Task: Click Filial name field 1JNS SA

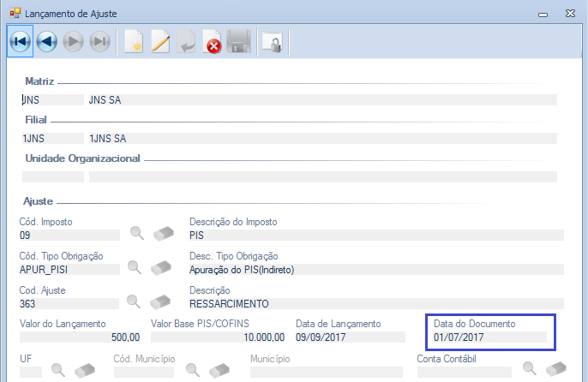Action: [322, 139]
